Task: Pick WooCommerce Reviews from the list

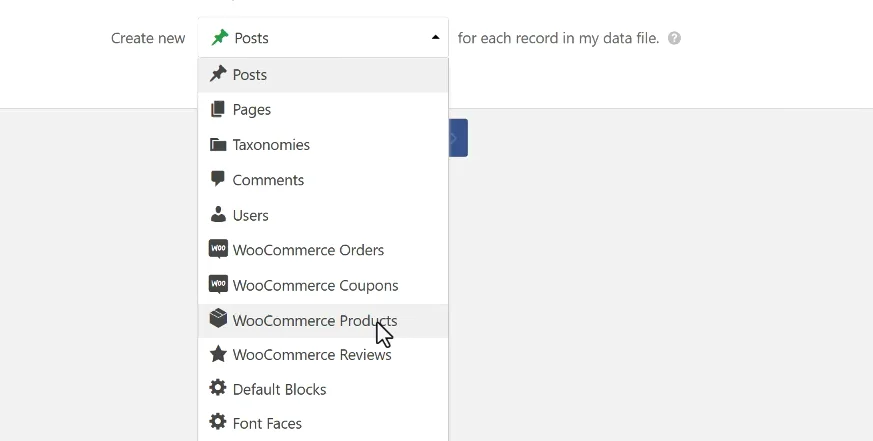Action: click(x=323, y=355)
